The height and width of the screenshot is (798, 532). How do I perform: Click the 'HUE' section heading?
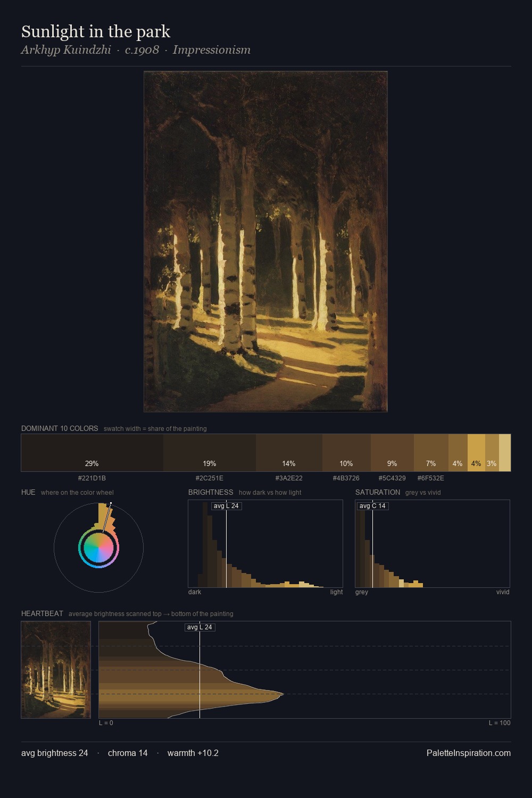point(28,492)
